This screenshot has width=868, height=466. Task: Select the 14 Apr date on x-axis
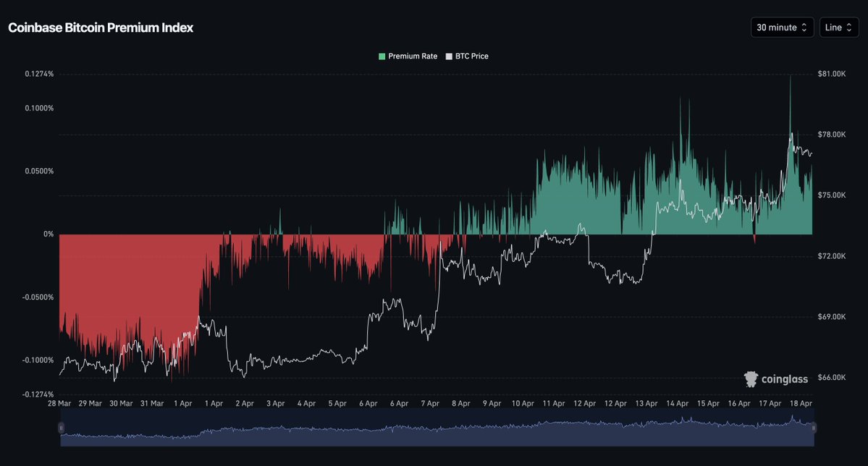tap(677, 403)
